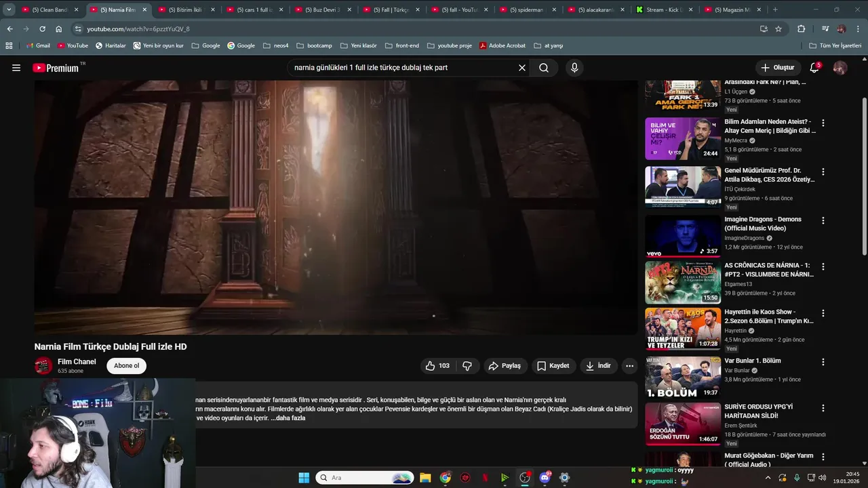Close the Narnia Film tab

click(144, 9)
